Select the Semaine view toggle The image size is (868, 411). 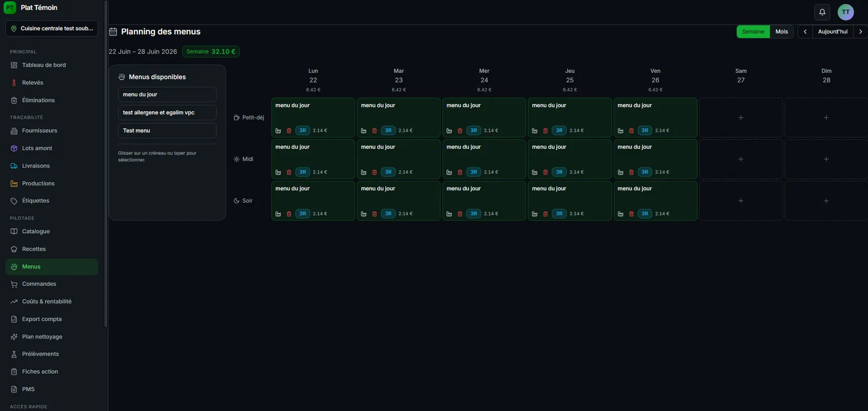[x=753, y=31]
